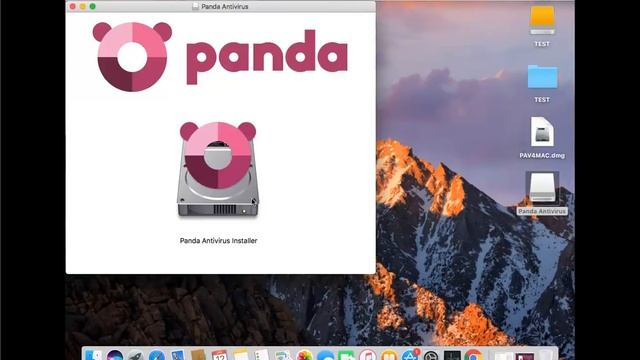This screenshot has width=640, height=360.
Task: Select the mounted Panda Antivirus volume icon
Action: click(542, 188)
